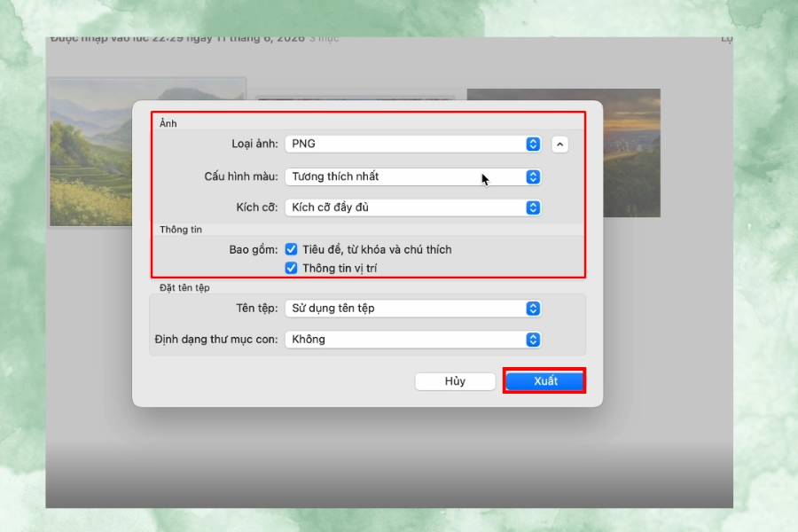Open the Cấu hình màu dropdown
The height and width of the screenshot is (532, 798).
coord(412,176)
